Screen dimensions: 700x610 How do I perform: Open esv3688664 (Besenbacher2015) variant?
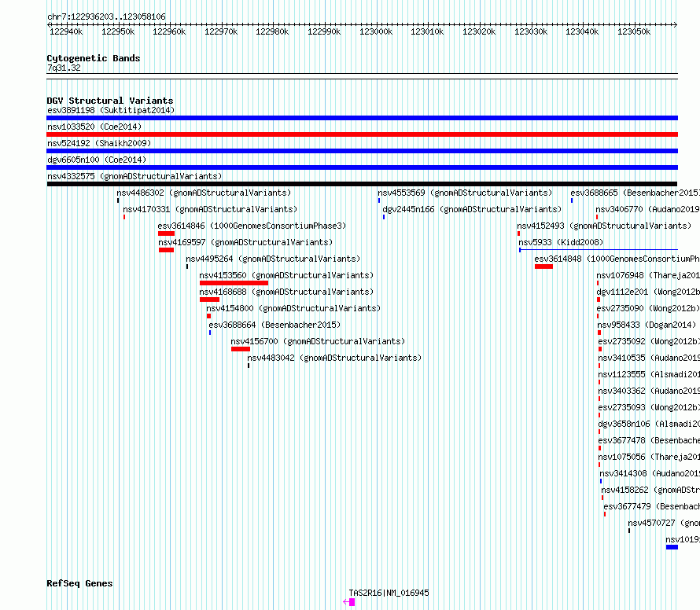pos(274,325)
